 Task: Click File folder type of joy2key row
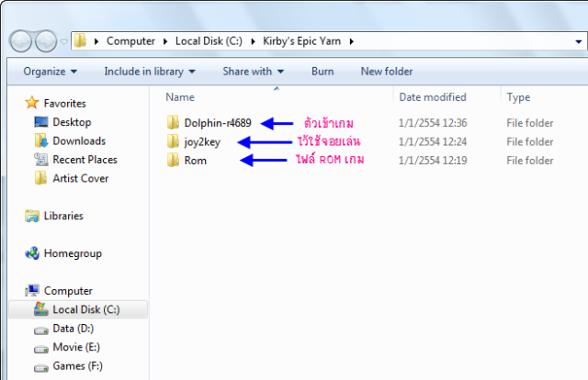click(529, 141)
